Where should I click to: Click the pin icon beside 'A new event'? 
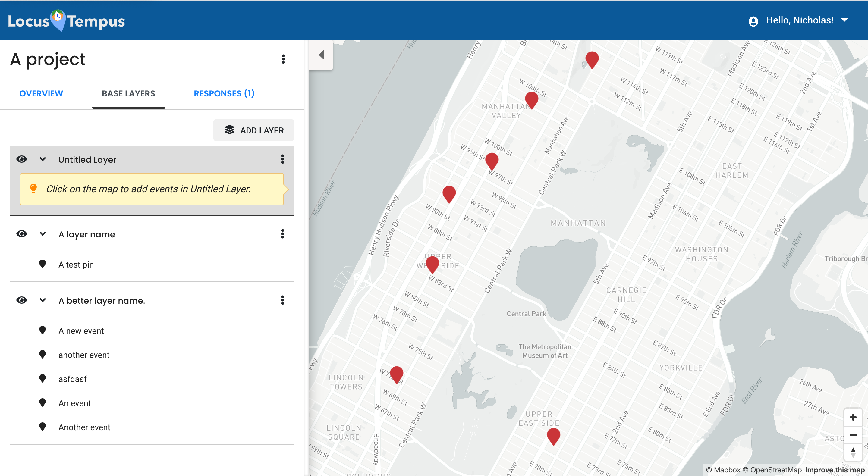[x=42, y=330]
